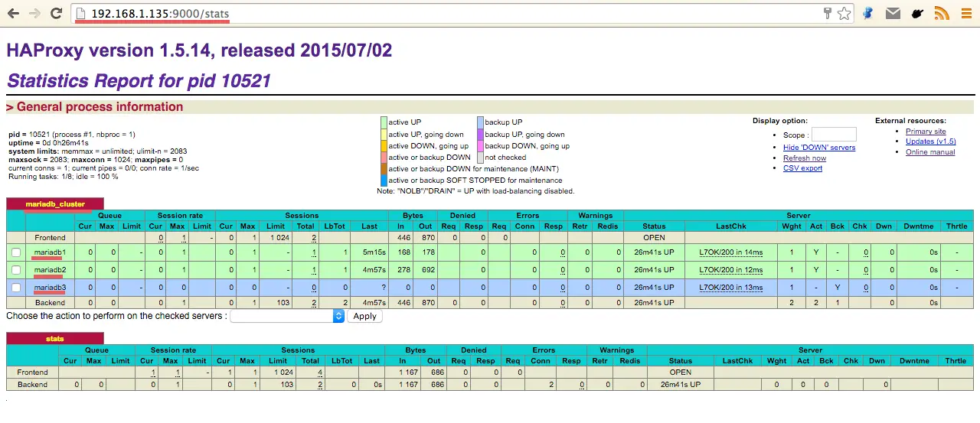Viewport: 980px width, 423px height.
Task: Open the server action dropdown
Action: click(x=287, y=316)
